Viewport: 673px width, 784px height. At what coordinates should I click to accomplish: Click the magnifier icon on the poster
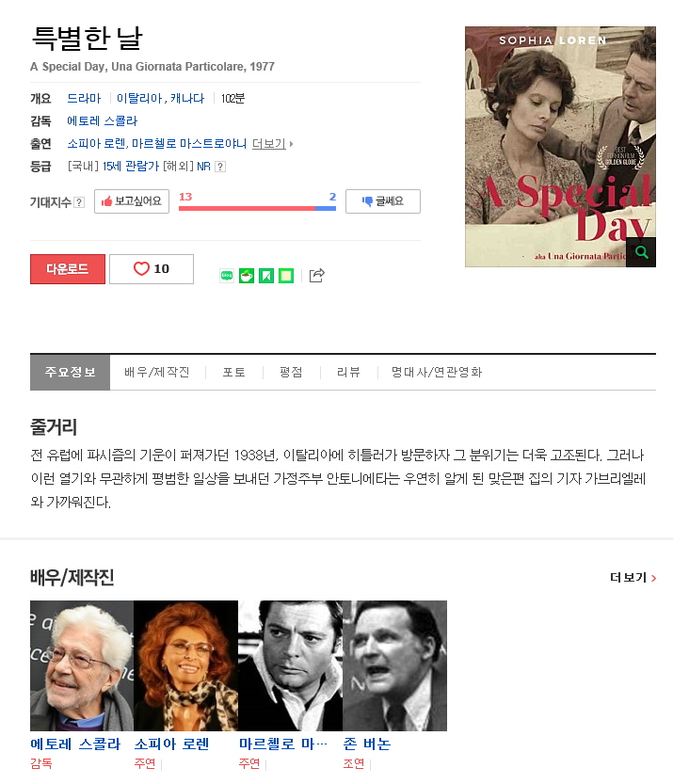pos(642,252)
